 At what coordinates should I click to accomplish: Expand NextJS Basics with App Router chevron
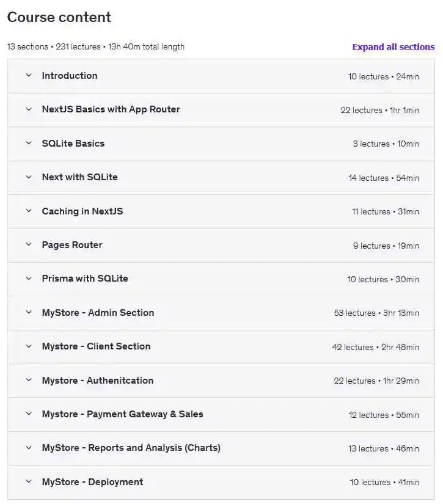[x=28, y=109]
